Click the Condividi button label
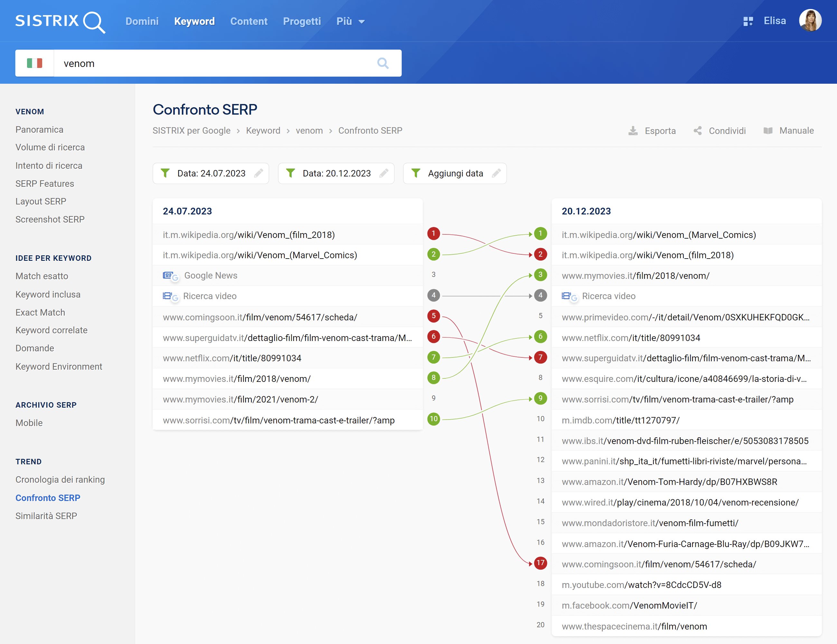 [x=727, y=131]
